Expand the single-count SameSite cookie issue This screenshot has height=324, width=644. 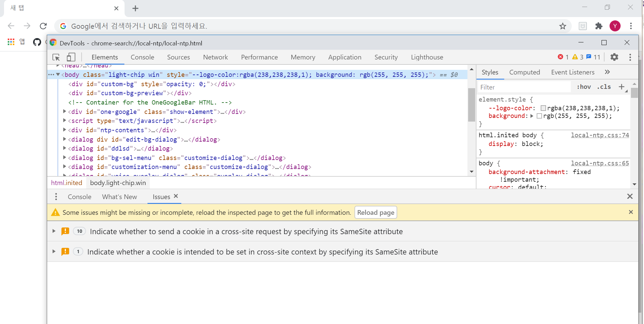click(54, 252)
